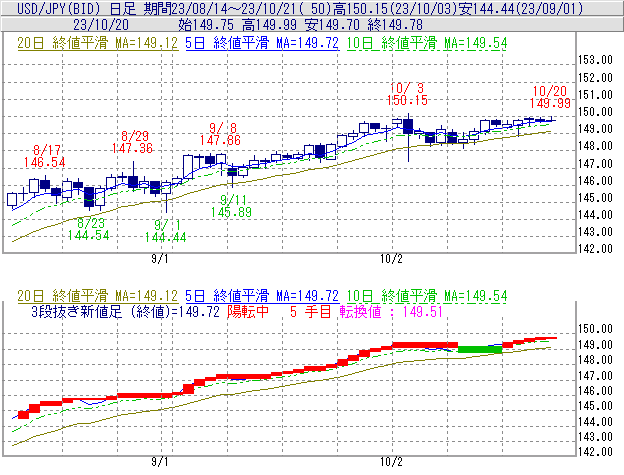Click the 5日 MA legend in lower chart
Viewport: 624px width, 475px height.
262,296
